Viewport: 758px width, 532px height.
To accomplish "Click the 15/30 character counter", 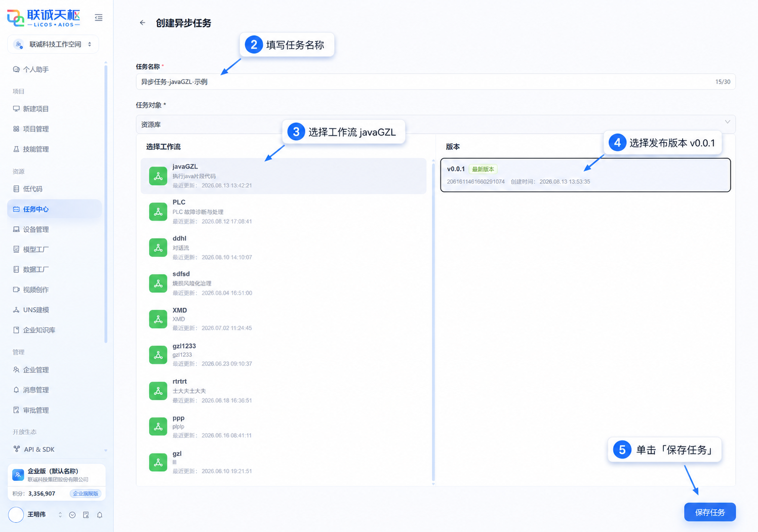I will pyautogui.click(x=723, y=82).
